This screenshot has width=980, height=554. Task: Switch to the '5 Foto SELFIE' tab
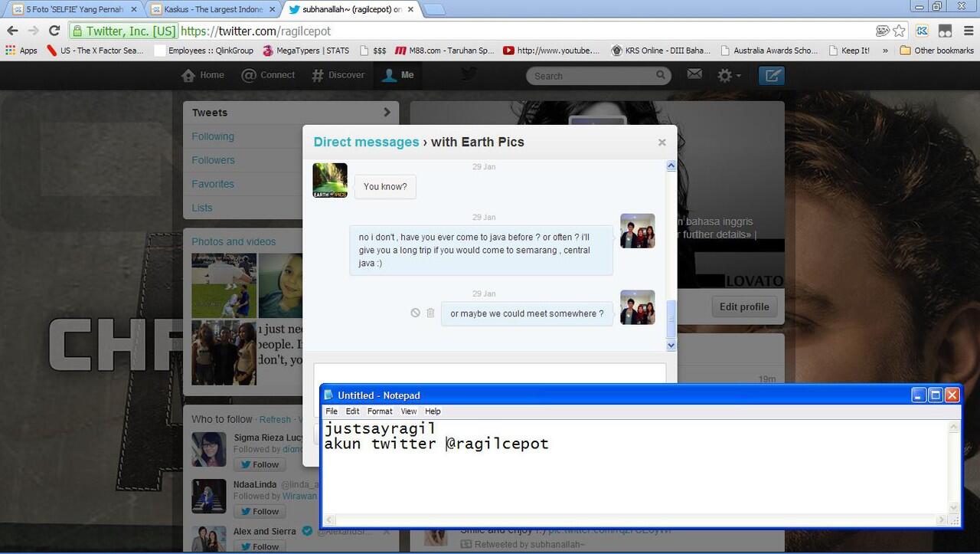(x=73, y=9)
